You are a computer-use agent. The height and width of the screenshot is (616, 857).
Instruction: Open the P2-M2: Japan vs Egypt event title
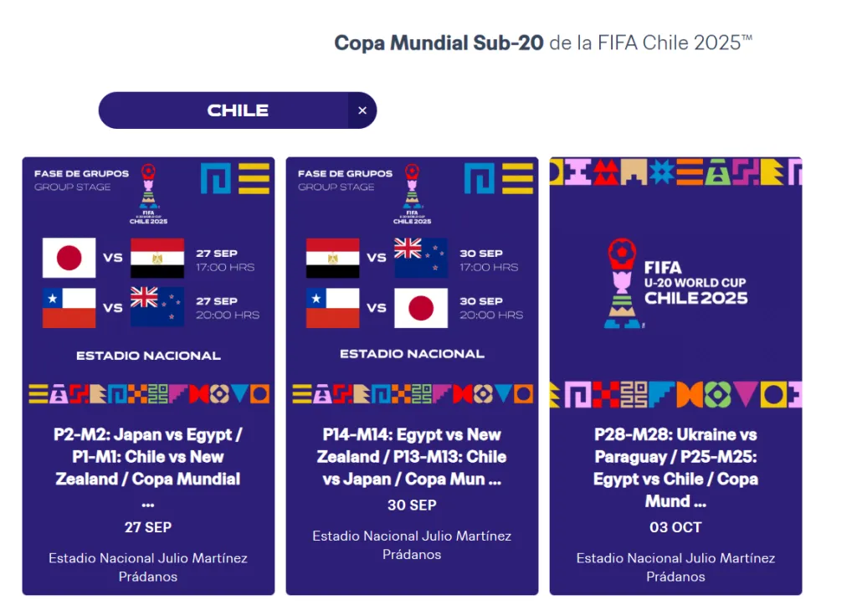tap(148, 457)
